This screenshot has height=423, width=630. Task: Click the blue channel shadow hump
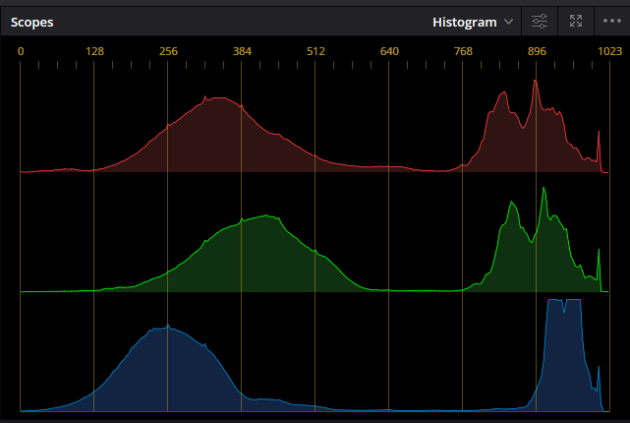(168, 370)
